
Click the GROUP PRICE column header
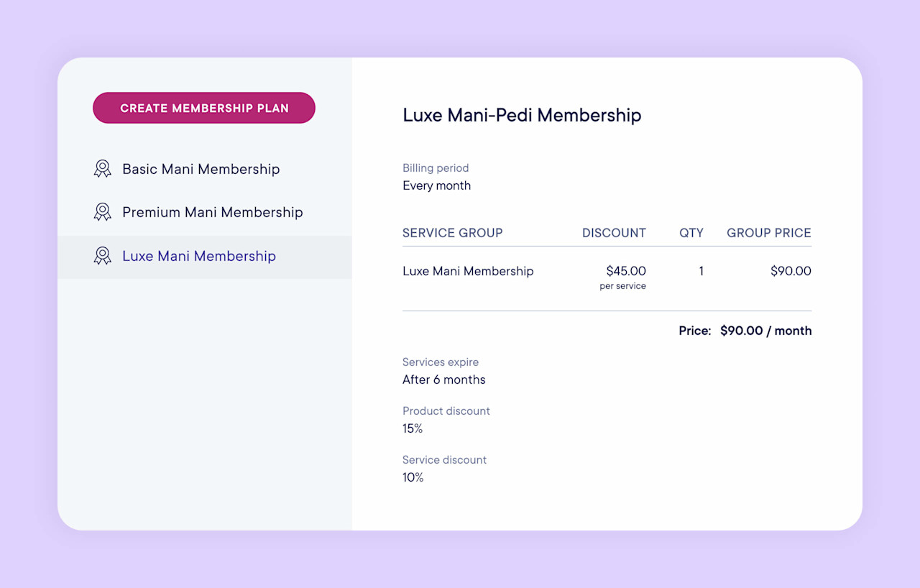tap(768, 233)
